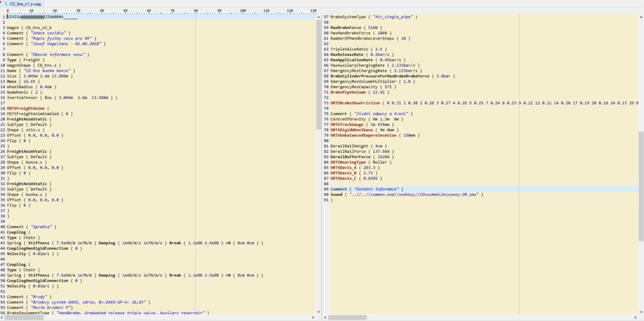Click the left pane scroll-up arrow

click(x=319, y=16)
